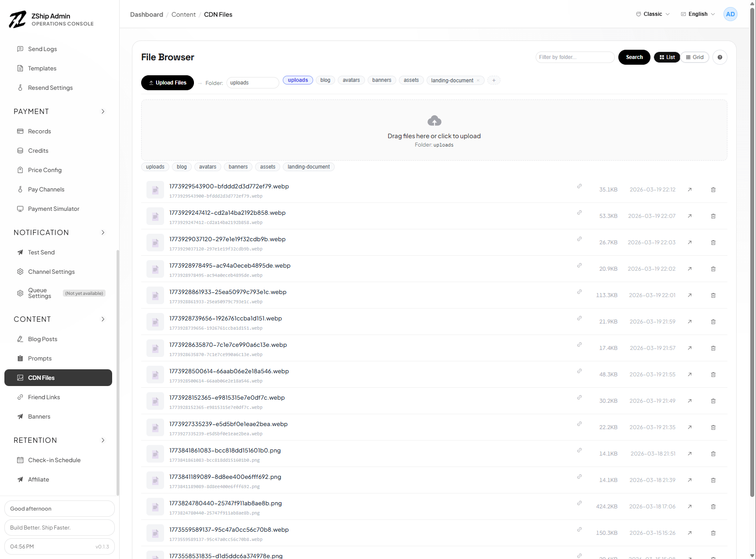
Task: Click the cloud upload icon in drop zone
Action: pos(434,121)
